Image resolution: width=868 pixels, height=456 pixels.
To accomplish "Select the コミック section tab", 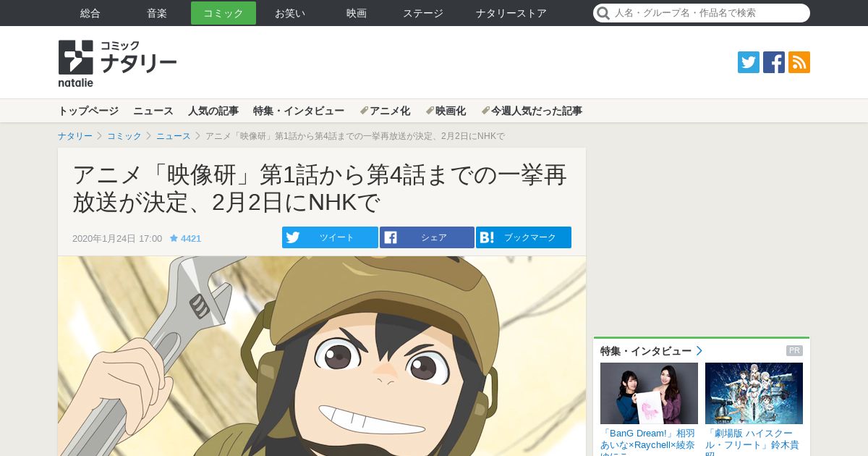I will tap(224, 13).
